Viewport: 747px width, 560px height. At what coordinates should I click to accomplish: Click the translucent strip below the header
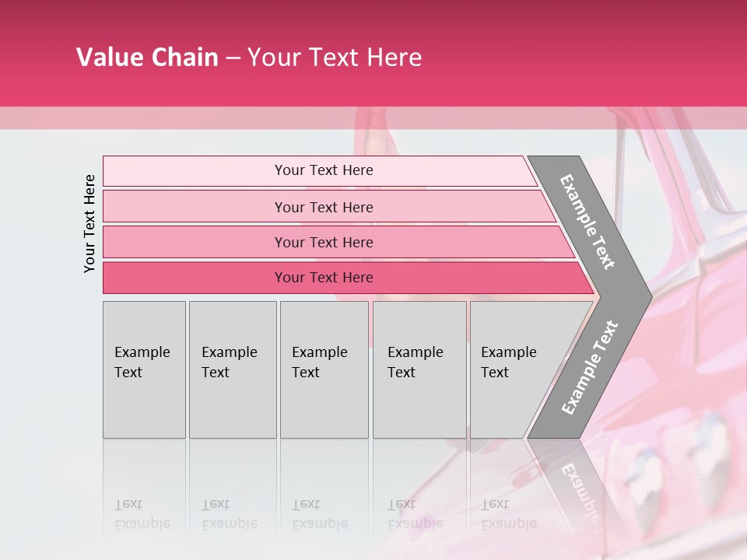pyautogui.click(x=233, y=118)
